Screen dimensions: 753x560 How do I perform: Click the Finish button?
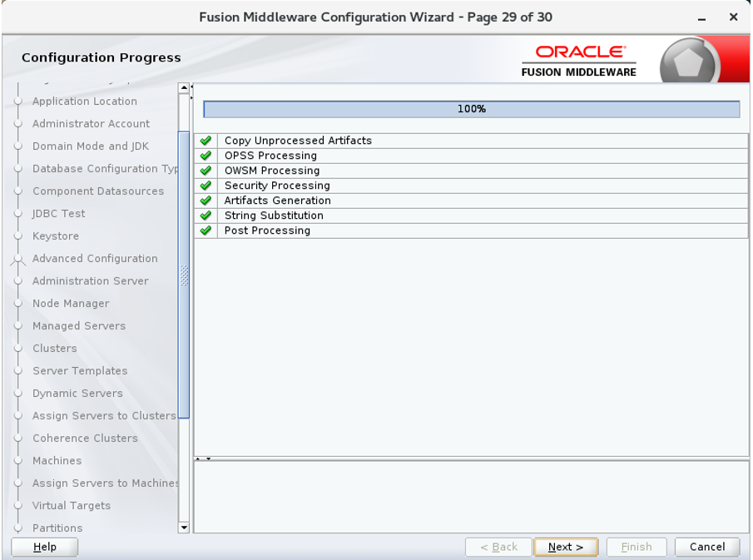tap(637, 547)
